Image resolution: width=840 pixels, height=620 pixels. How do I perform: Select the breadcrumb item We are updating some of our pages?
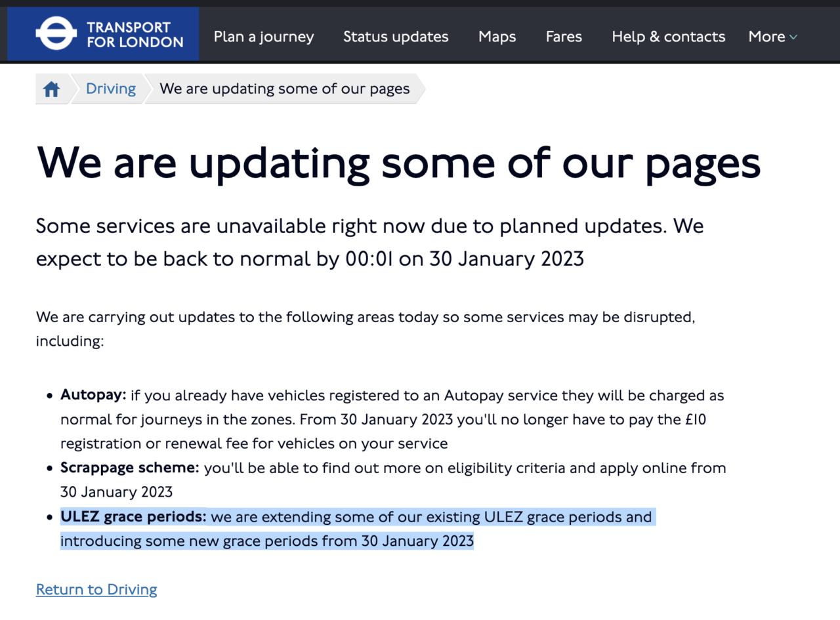[283, 89]
